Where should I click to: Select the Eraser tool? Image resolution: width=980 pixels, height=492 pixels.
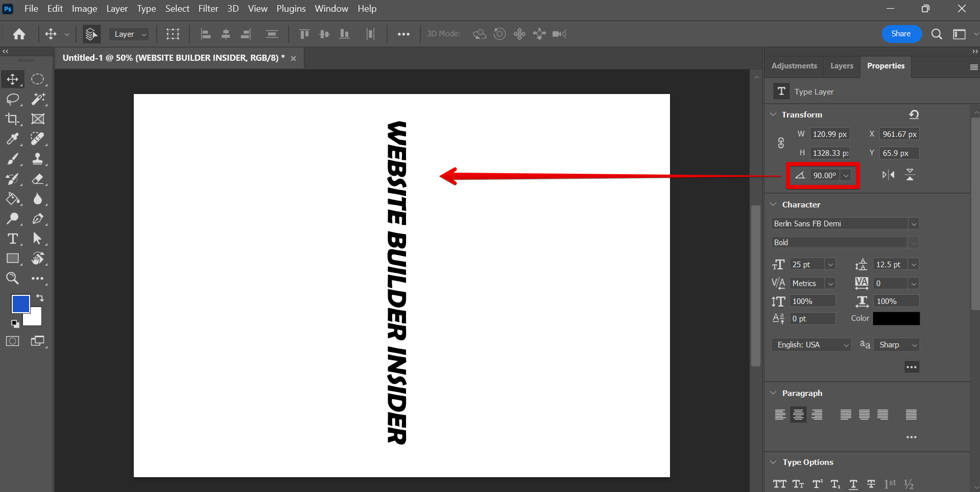point(37,179)
